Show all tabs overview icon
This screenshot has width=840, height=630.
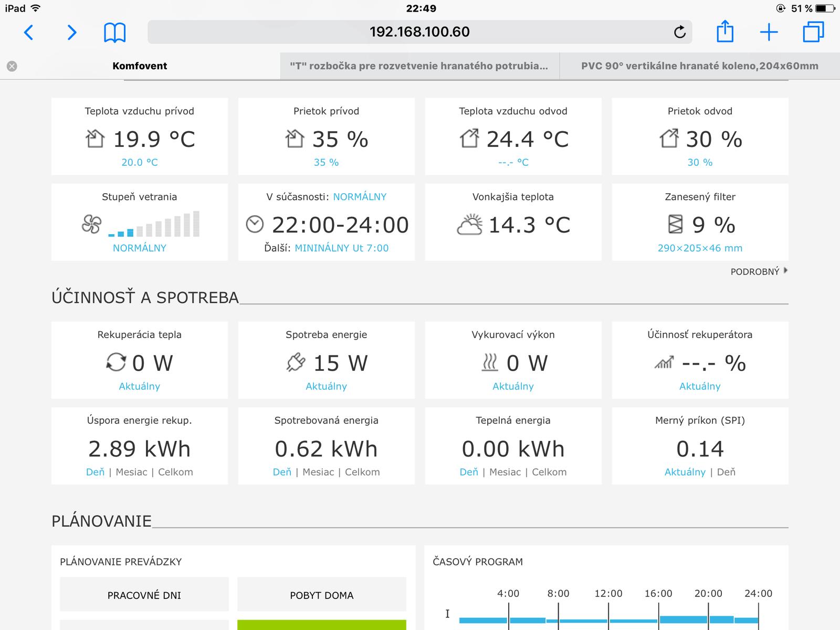[813, 32]
